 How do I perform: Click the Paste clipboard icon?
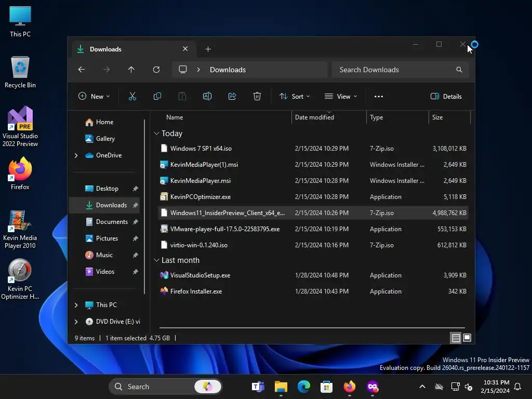coord(182,96)
